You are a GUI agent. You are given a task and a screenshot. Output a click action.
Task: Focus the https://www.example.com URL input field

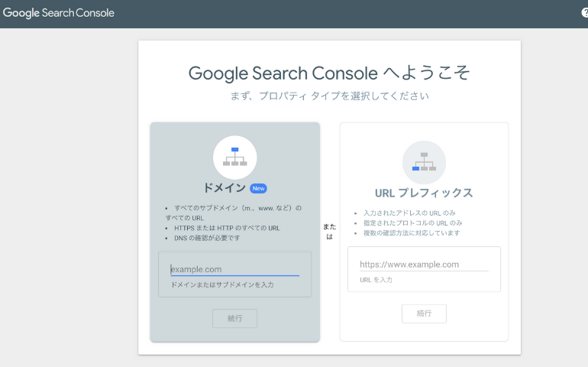[424, 265]
